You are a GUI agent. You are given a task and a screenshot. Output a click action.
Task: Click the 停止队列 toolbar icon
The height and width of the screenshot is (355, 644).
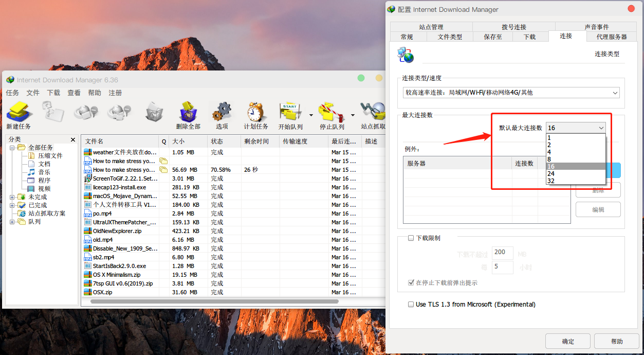(332, 112)
